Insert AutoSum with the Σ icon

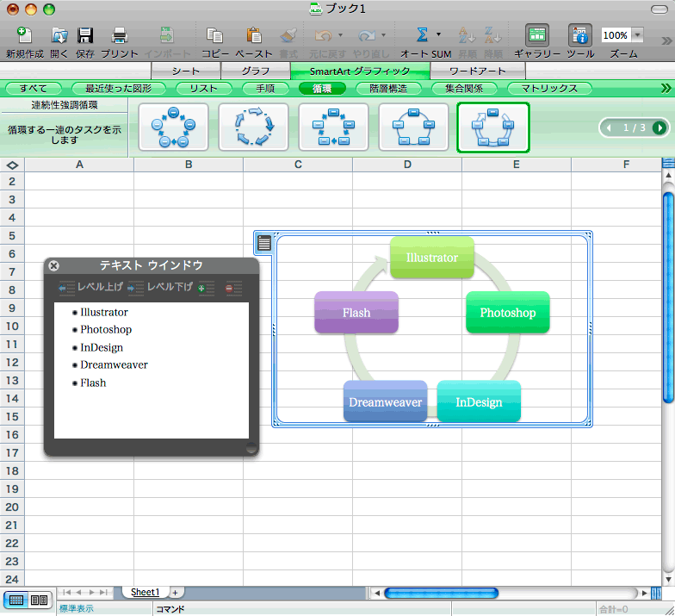(x=422, y=34)
